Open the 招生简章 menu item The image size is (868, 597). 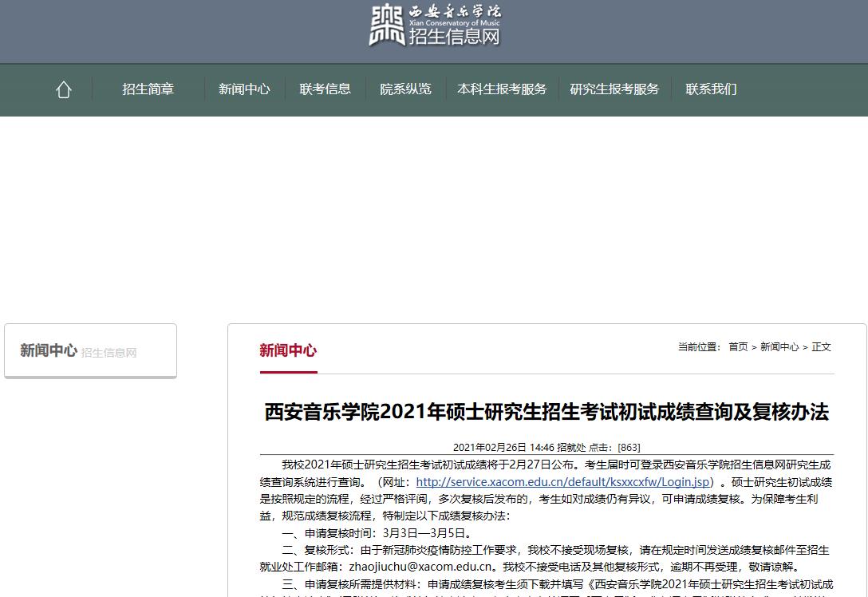(x=148, y=89)
